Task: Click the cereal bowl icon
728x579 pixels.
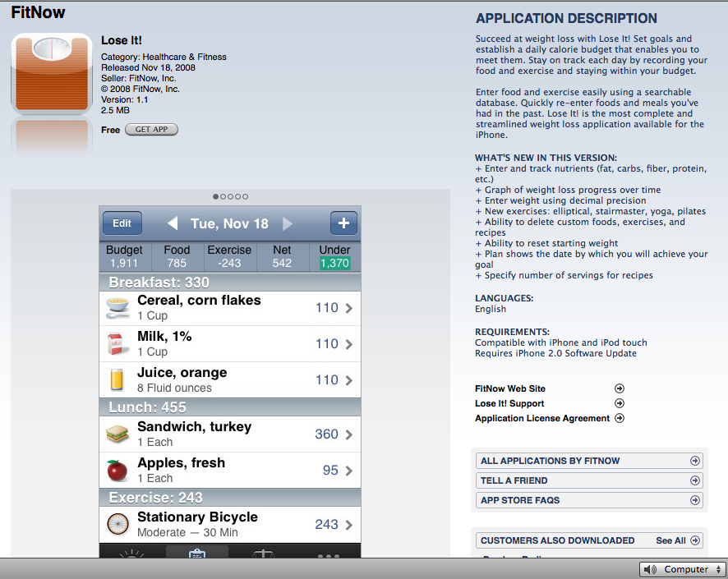Action: click(x=117, y=308)
